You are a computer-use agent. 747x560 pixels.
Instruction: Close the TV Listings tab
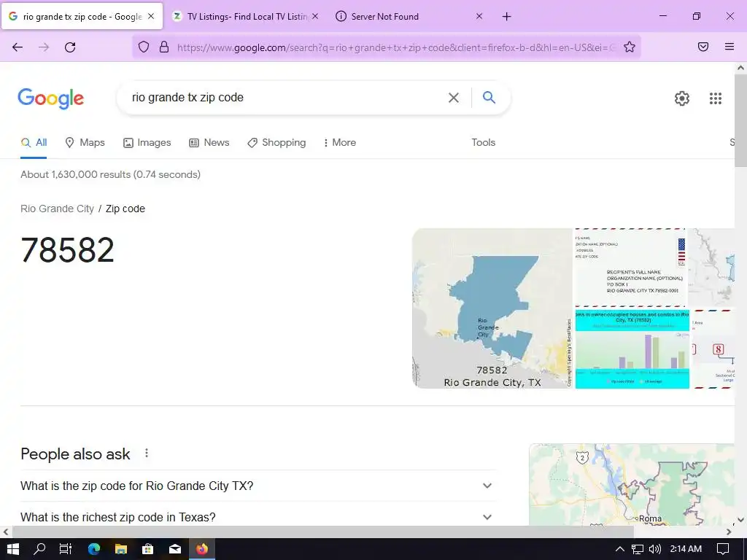pos(315,16)
